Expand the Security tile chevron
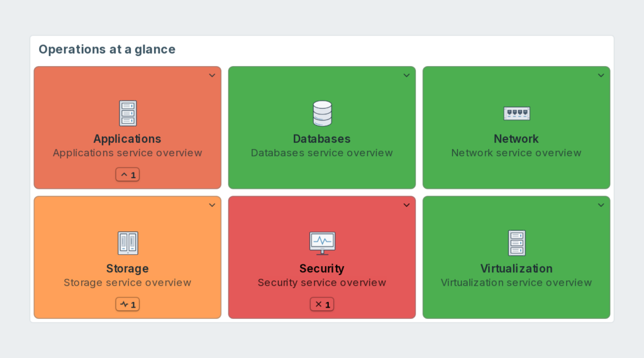The width and height of the screenshot is (644, 358). pos(407,205)
